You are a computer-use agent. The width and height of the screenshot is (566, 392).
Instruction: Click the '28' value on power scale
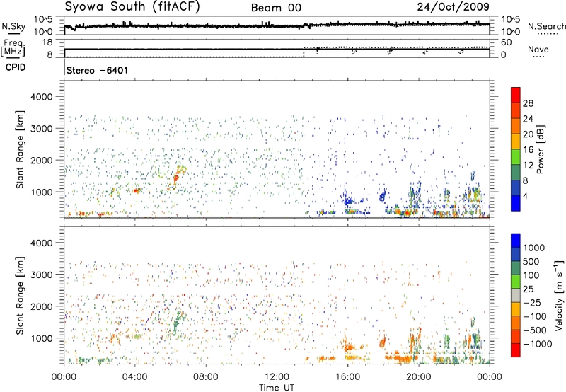click(x=528, y=103)
